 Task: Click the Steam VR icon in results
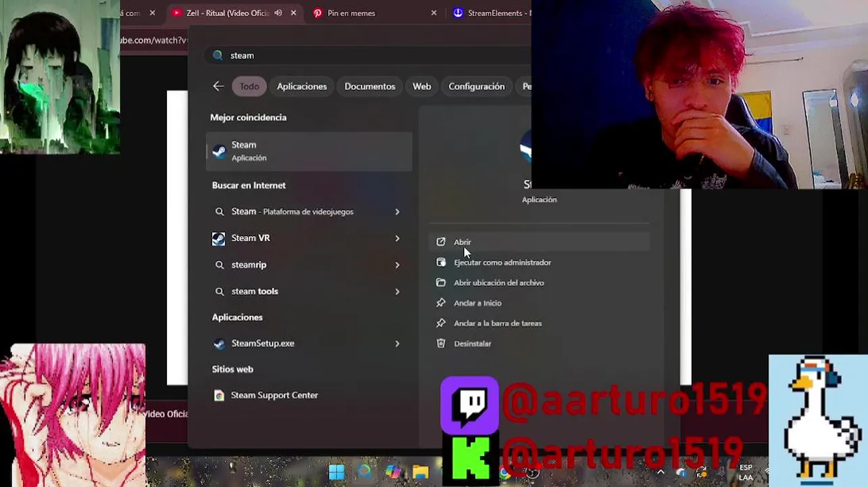coord(218,238)
